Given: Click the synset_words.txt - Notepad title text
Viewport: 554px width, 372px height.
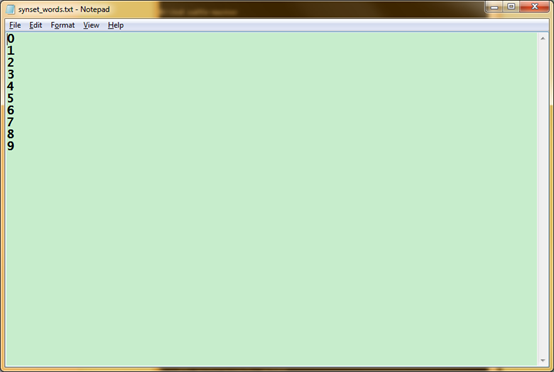Looking at the screenshot, I should pos(64,10).
